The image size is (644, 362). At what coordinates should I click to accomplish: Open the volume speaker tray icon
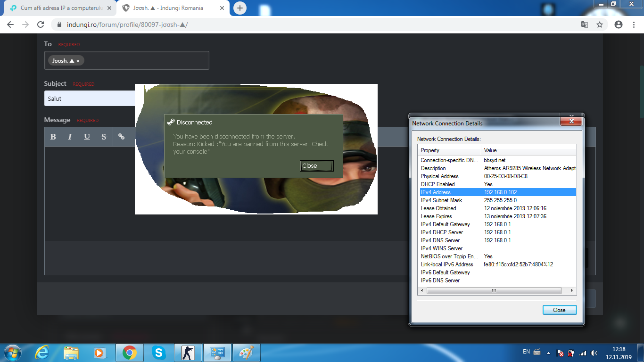[x=594, y=353]
